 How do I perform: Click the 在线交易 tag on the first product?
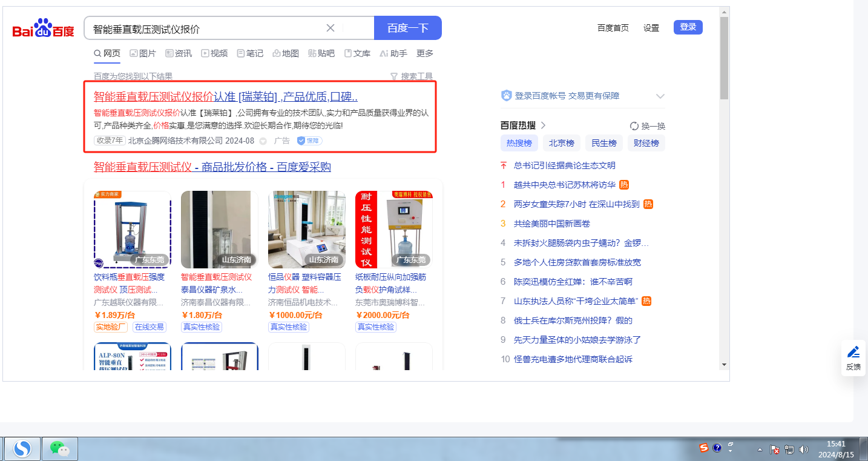(150, 327)
